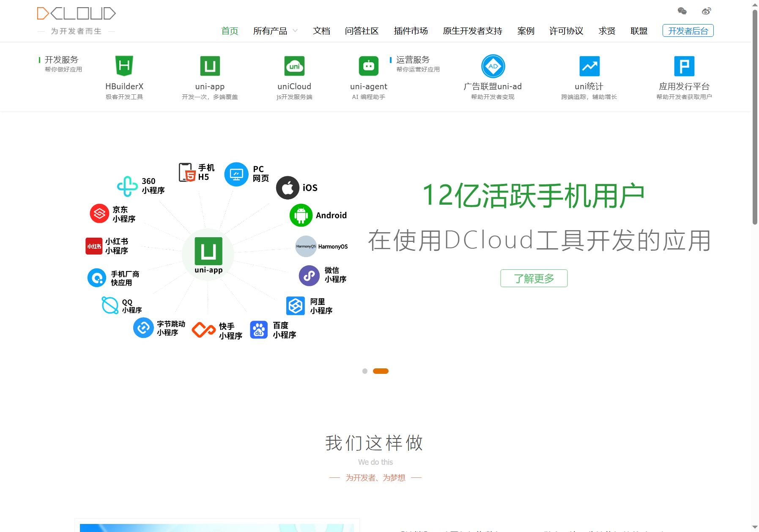Open the uni-agent robot icon
The image size is (759, 532).
tap(369, 66)
